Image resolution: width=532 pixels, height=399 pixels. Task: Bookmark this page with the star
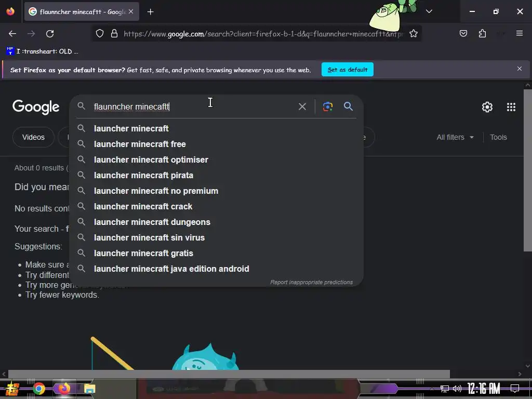(x=413, y=34)
